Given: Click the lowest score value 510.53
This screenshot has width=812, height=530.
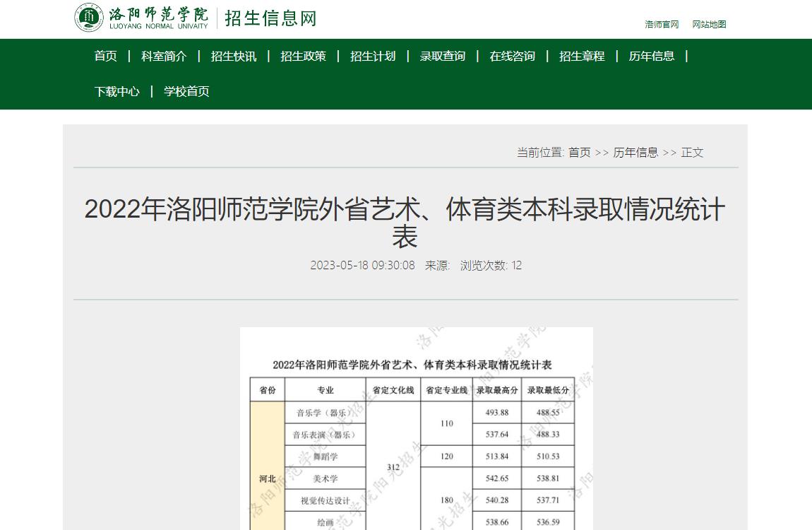Looking at the screenshot, I should coord(548,457).
